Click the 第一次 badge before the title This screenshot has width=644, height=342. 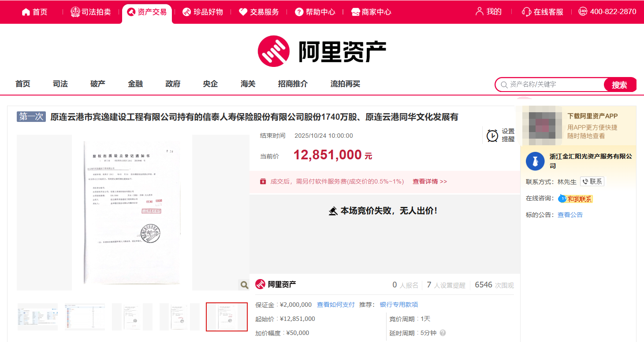(31, 117)
